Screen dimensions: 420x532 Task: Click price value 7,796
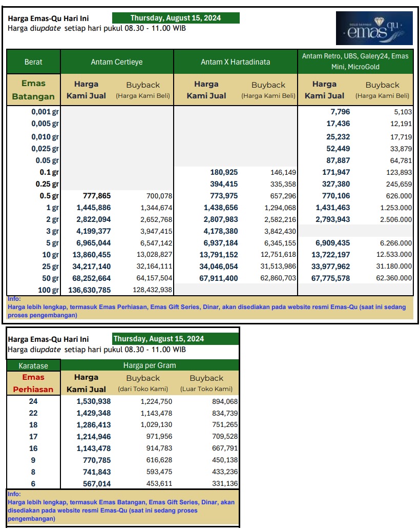(340, 112)
